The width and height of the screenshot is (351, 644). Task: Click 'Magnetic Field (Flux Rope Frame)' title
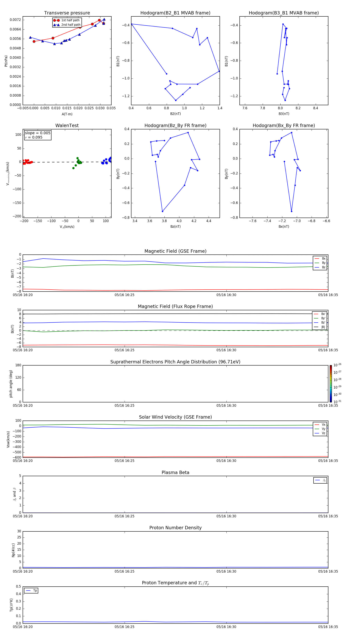coord(175,307)
